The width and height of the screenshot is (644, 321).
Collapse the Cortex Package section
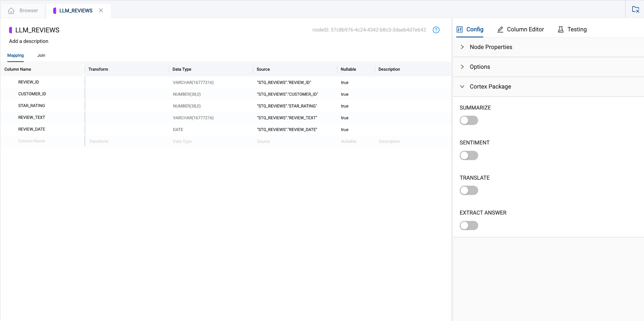[x=548, y=87]
